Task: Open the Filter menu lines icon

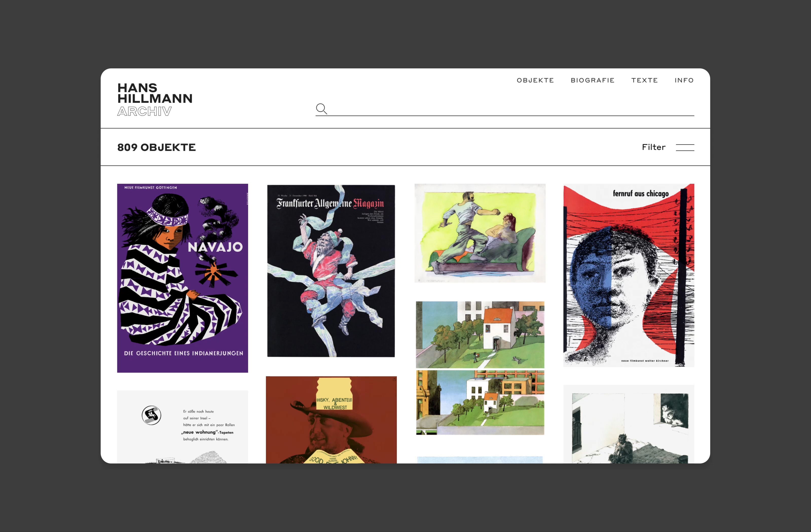Action: [x=685, y=147]
